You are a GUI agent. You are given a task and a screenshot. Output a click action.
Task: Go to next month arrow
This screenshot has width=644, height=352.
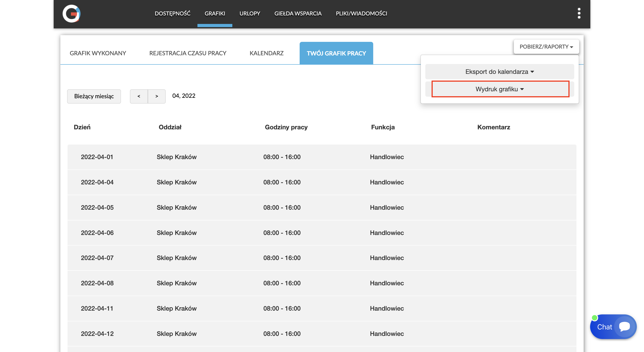(x=157, y=96)
